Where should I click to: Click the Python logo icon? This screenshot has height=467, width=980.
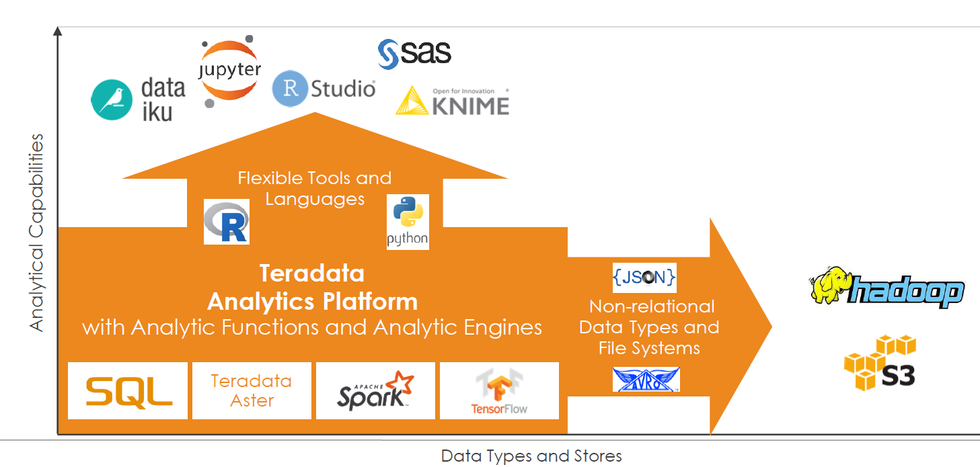408,222
